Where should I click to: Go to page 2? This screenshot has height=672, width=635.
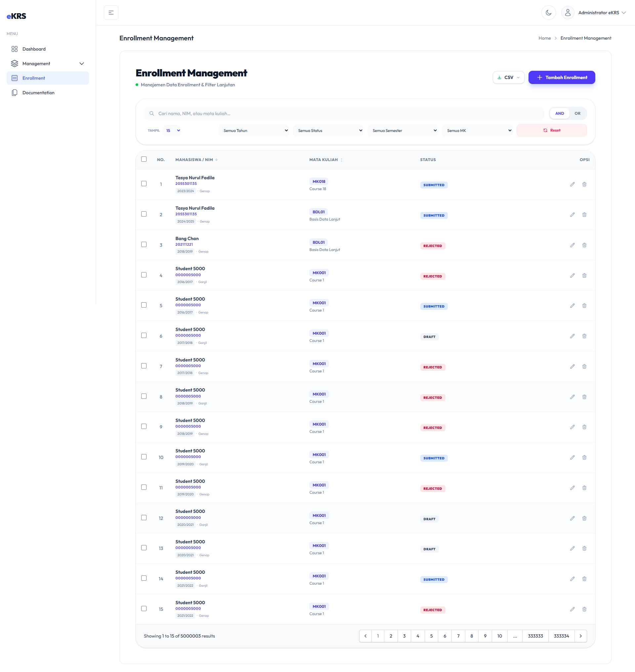(391, 636)
